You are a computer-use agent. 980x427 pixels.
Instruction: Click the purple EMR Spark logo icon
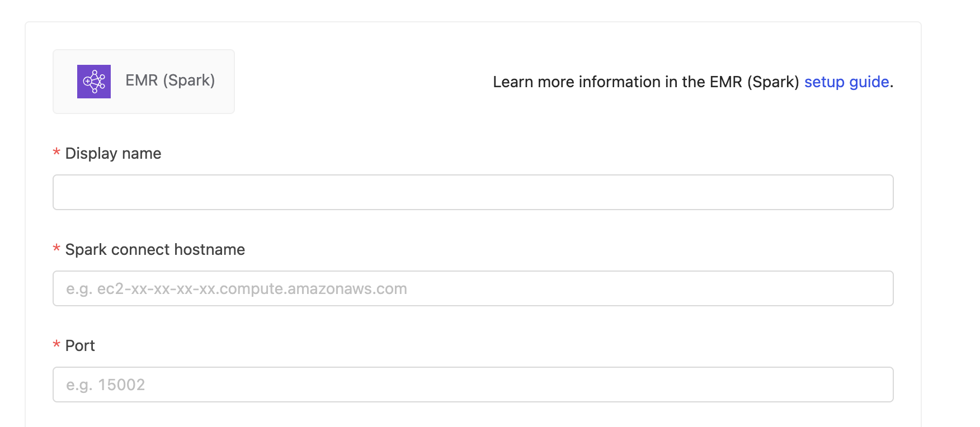(94, 82)
